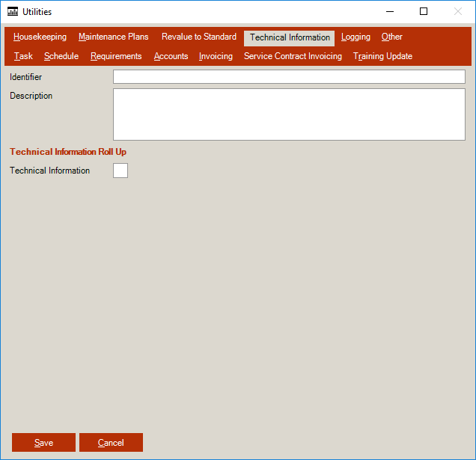Click inside the Description text area
This screenshot has height=460, width=476.
click(289, 114)
